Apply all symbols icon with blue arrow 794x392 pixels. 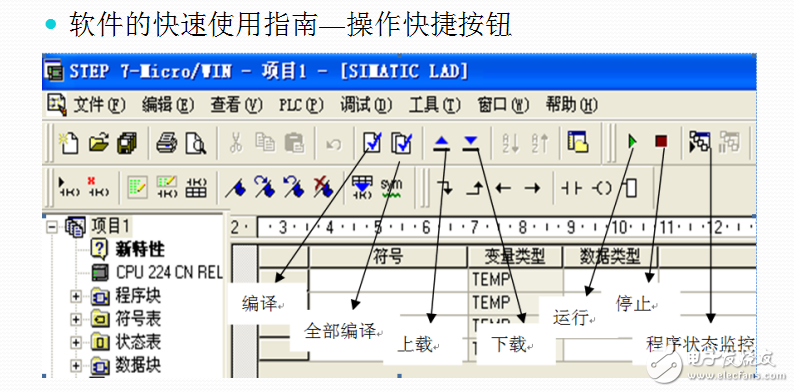point(362,187)
